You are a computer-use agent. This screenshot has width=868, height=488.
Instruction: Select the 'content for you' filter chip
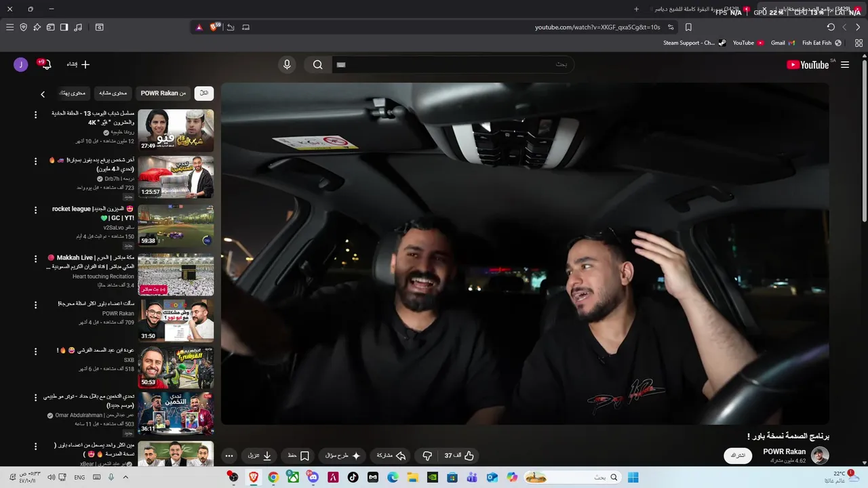pos(73,93)
